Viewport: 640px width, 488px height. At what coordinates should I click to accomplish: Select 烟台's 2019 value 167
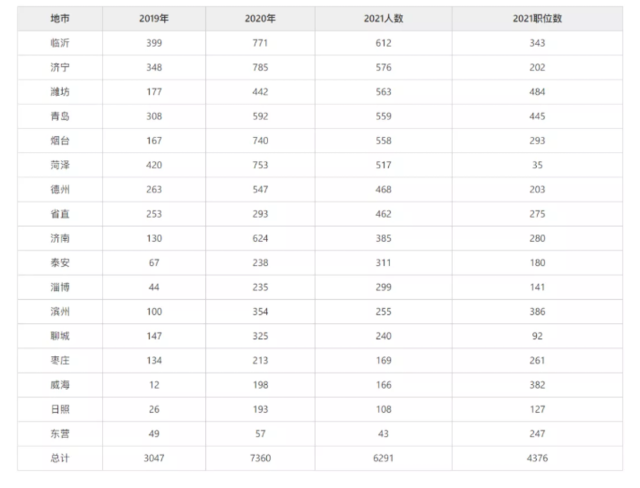tap(154, 141)
